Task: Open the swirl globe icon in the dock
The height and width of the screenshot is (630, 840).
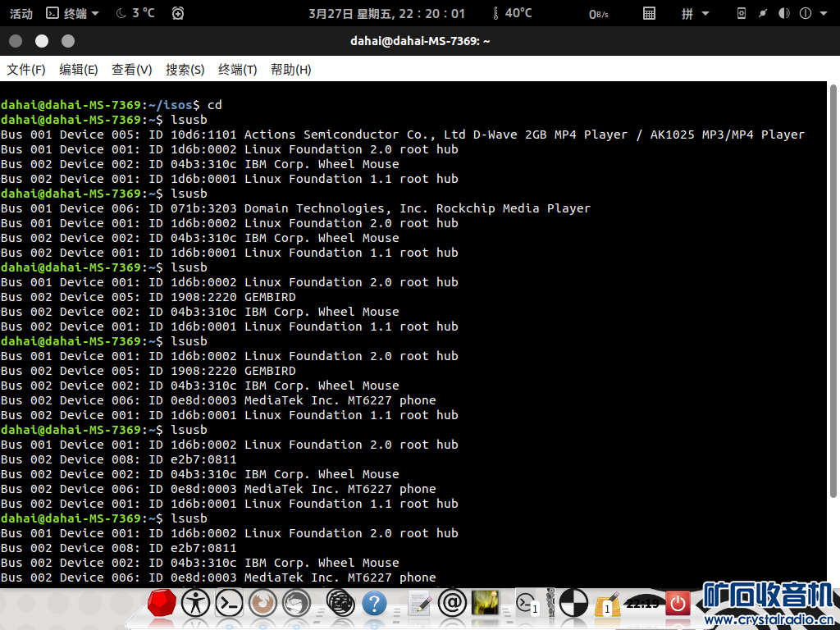Action: [340, 603]
